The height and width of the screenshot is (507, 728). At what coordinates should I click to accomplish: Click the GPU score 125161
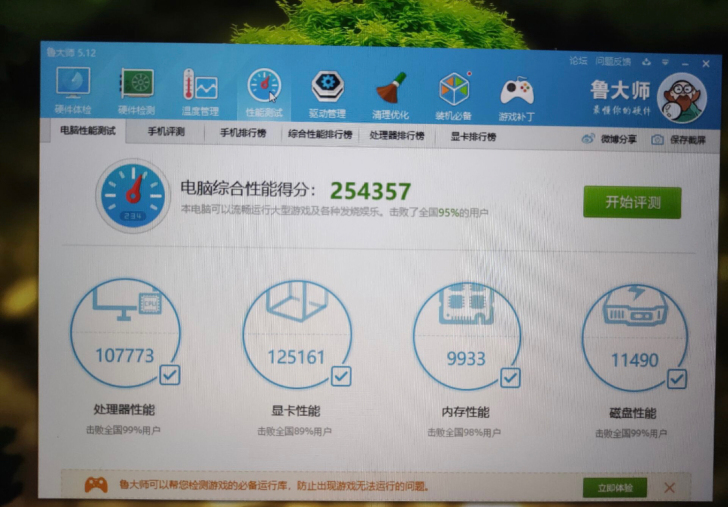tap(296, 357)
